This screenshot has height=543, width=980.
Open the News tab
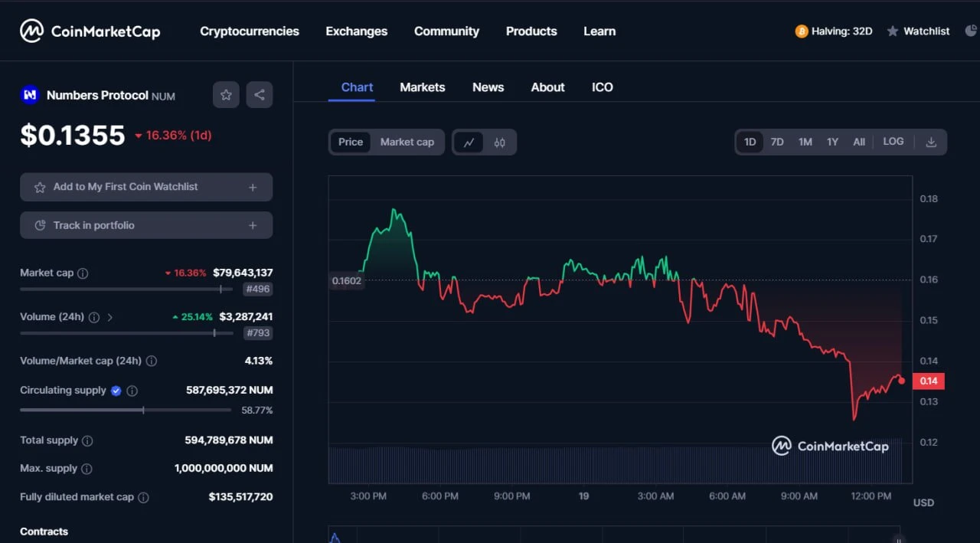(488, 87)
